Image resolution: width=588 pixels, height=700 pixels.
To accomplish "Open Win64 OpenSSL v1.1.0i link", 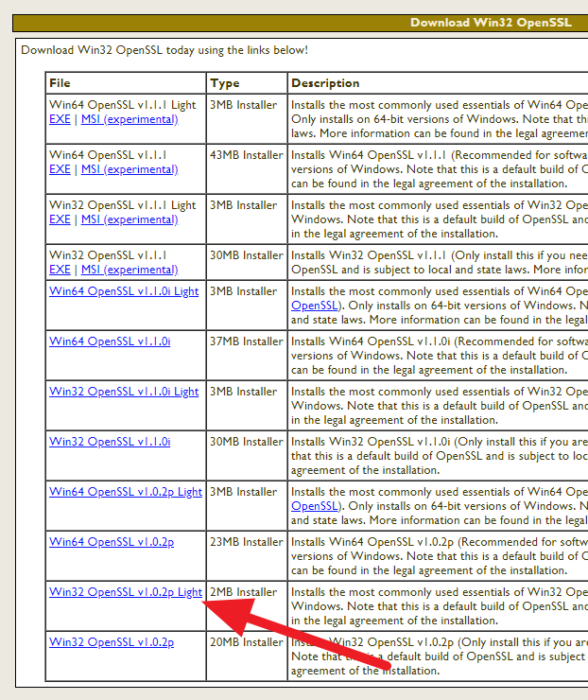I will [x=110, y=341].
